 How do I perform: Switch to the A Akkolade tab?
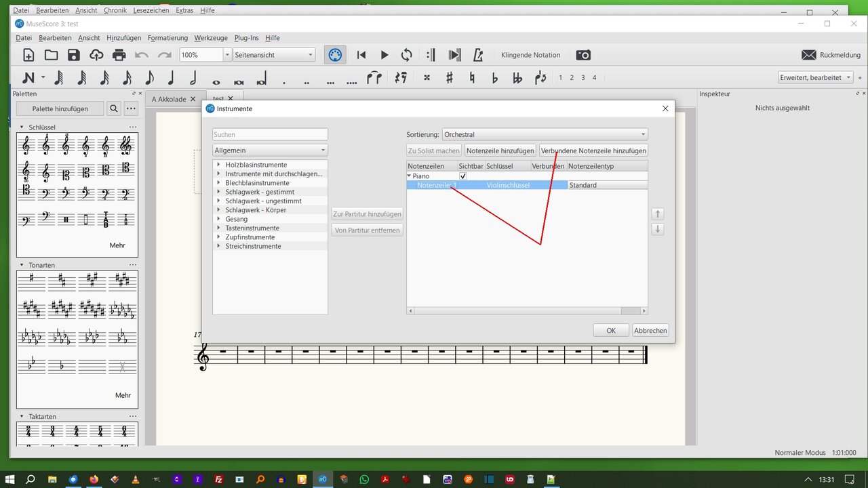168,99
